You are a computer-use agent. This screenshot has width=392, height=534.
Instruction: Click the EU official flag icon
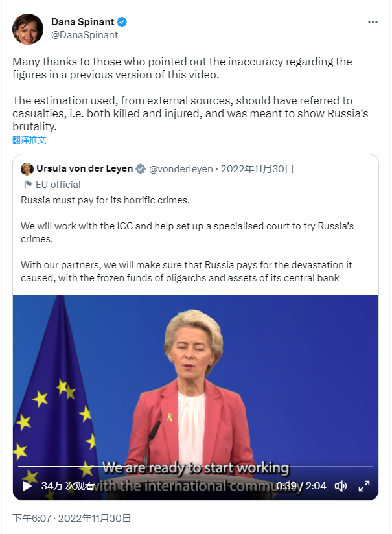[27, 185]
